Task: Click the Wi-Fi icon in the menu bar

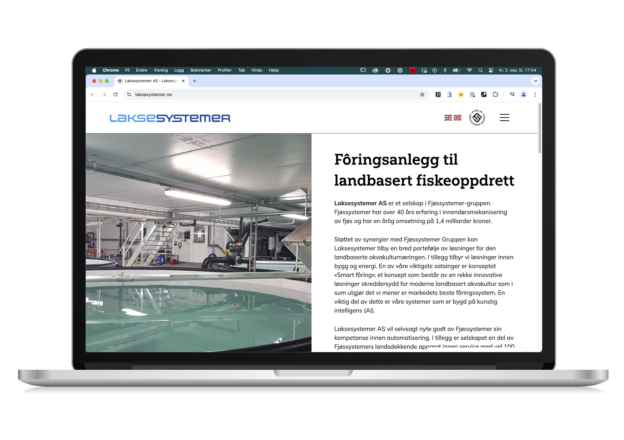Action: tap(470, 70)
